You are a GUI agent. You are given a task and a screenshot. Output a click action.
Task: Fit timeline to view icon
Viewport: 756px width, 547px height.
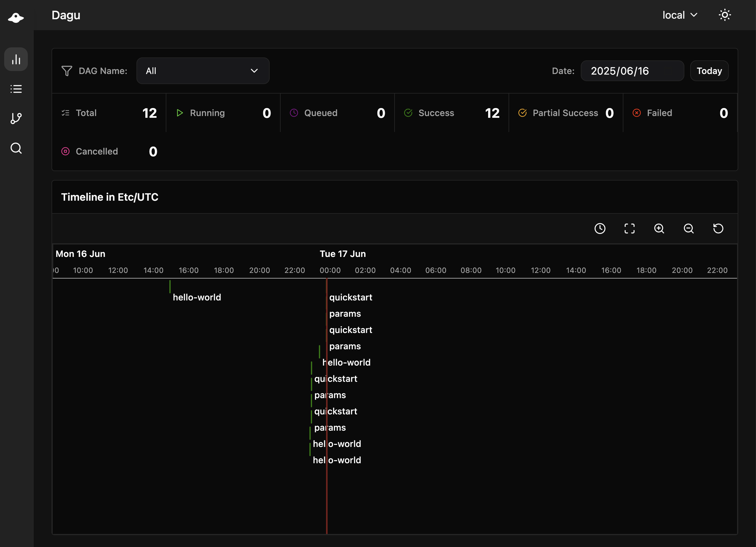pyautogui.click(x=629, y=229)
